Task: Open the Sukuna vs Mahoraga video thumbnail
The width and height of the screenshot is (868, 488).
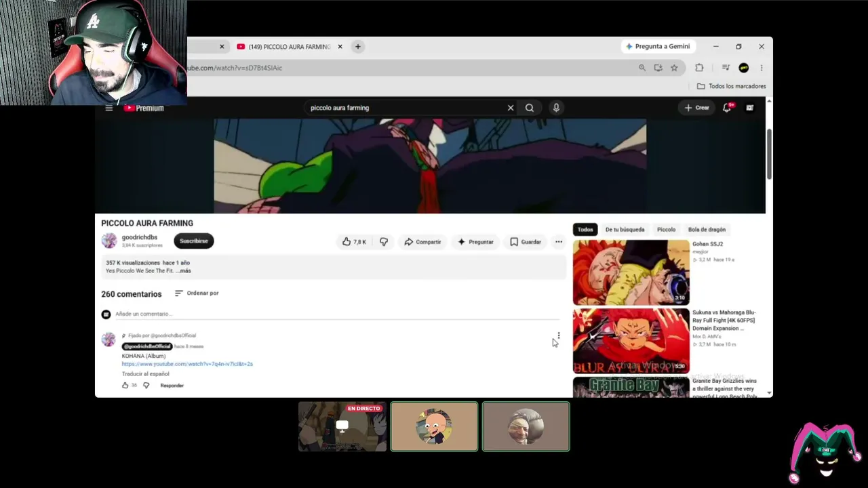Action: tap(631, 341)
